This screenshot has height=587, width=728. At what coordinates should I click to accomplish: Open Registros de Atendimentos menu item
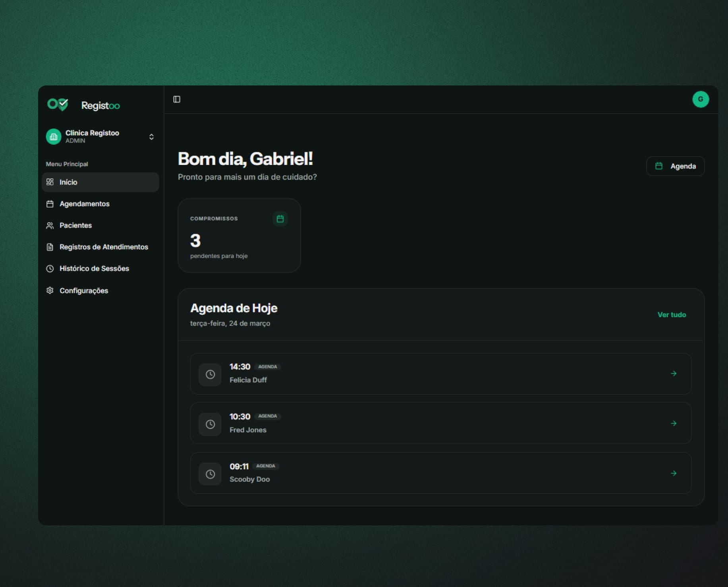click(100, 247)
